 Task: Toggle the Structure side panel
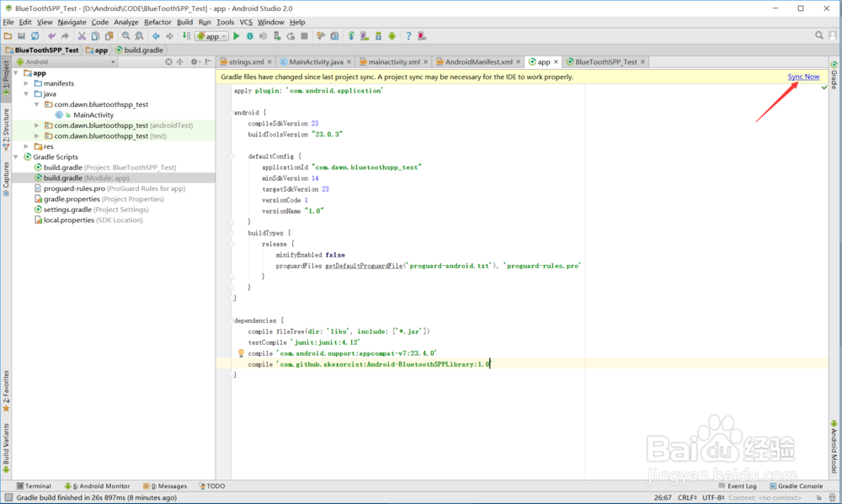click(6, 129)
